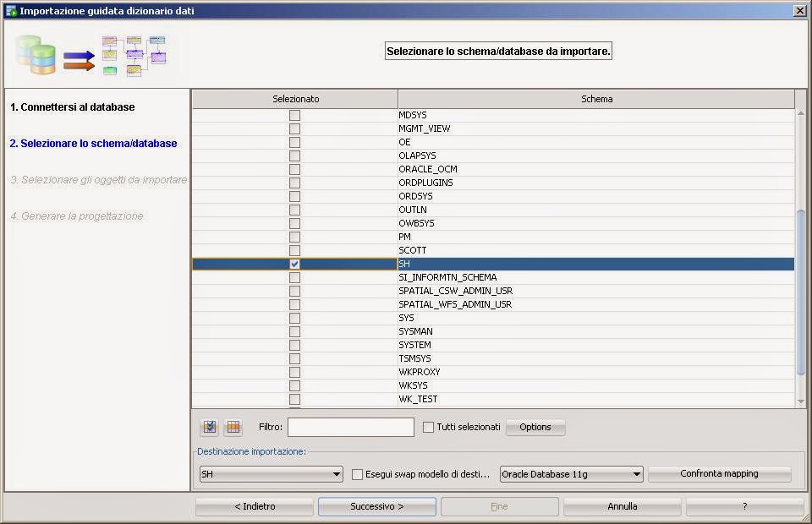Select the SYS schema row

click(x=493, y=318)
